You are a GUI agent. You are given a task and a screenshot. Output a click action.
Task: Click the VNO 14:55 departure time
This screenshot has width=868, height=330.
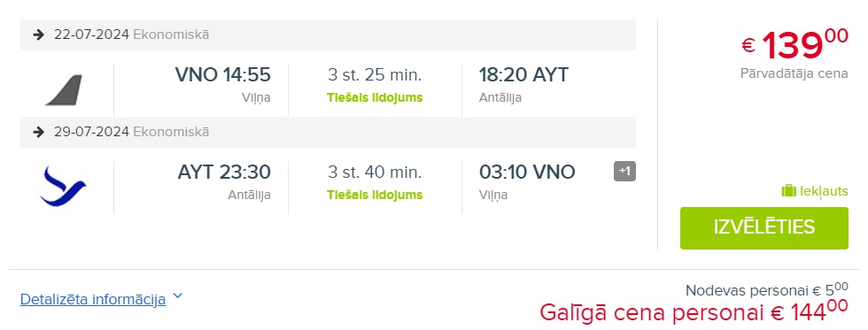tap(223, 74)
